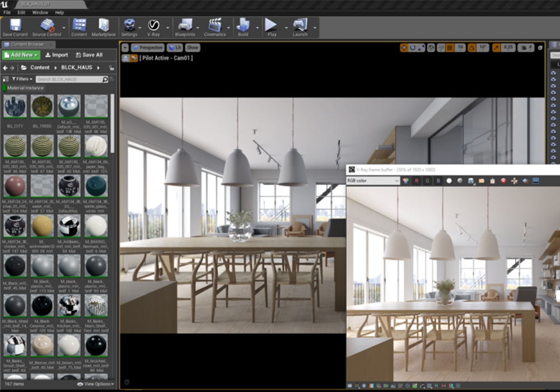Open the Blueprints toolbar icon
The image size is (560, 392).
pyautogui.click(x=185, y=25)
